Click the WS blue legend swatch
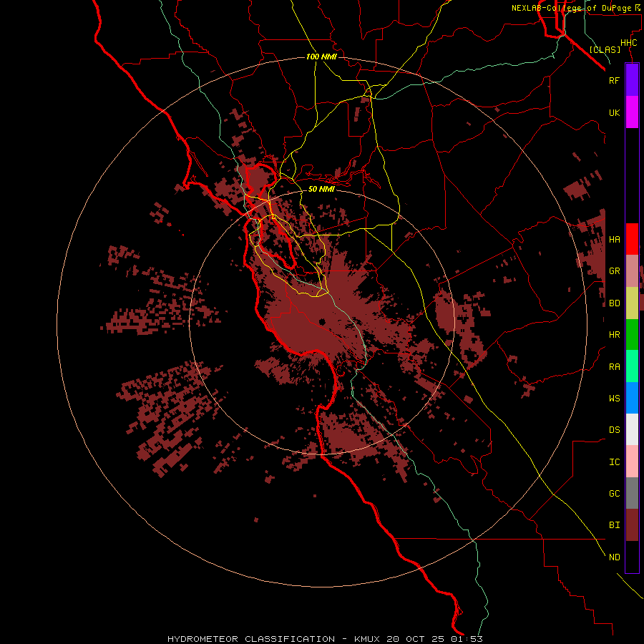 click(632, 398)
